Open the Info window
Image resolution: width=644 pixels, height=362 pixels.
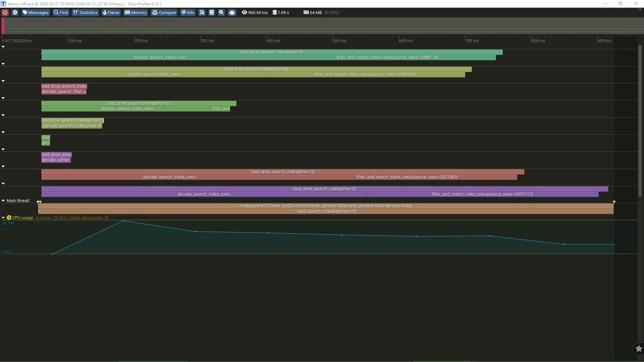188,12
